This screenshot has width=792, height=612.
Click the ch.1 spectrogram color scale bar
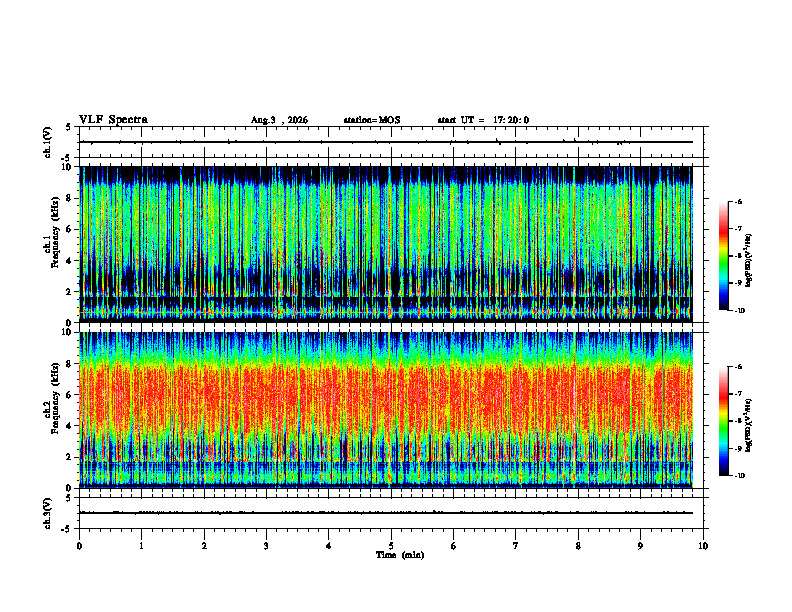point(724,256)
